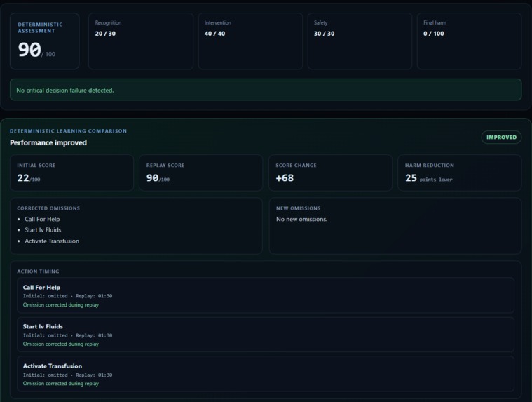Click 'Activate Transfusion' title in Action Timing
The height and width of the screenshot is (402, 532).
click(53, 366)
